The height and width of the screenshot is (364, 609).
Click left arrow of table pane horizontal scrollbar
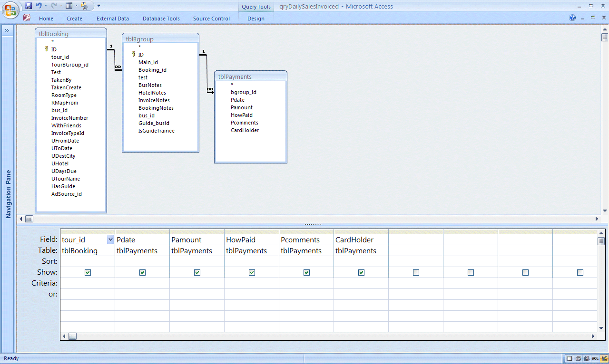[x=20, y=219]
